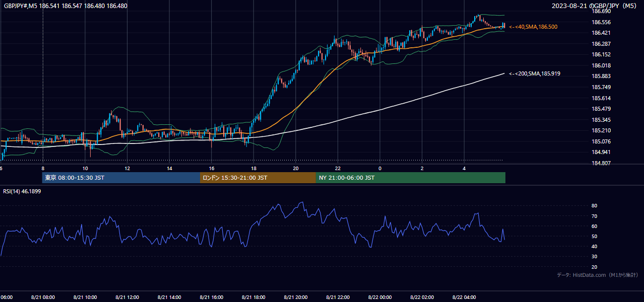Click hour tick 22 under the price chart
644x302 pixels.
point(338,169)
